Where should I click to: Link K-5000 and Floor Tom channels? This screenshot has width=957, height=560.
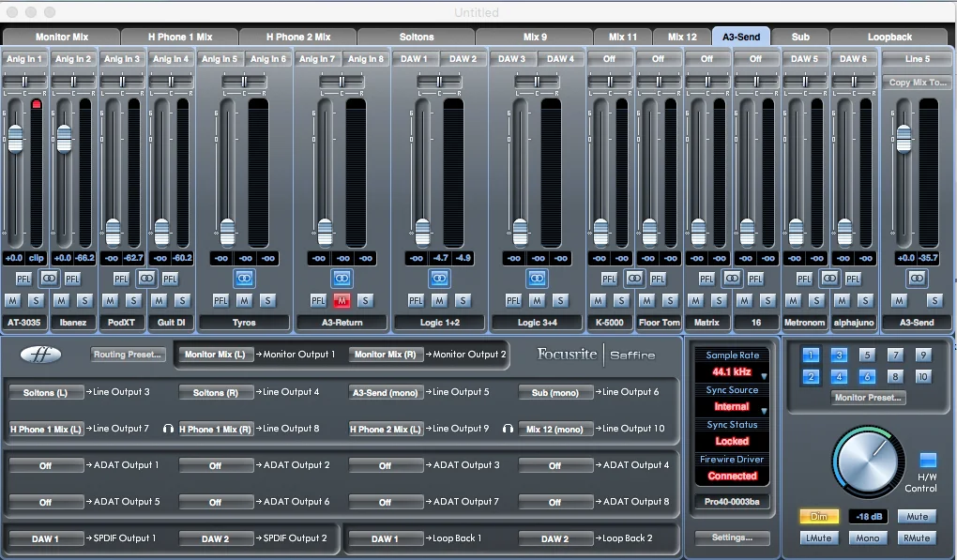coord(634,279)
